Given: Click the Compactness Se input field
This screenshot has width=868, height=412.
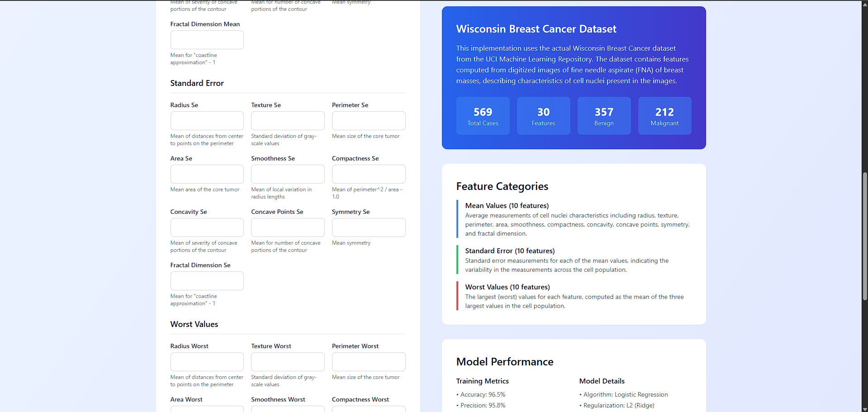Looking at the screenshot, I should pos(369,174).
